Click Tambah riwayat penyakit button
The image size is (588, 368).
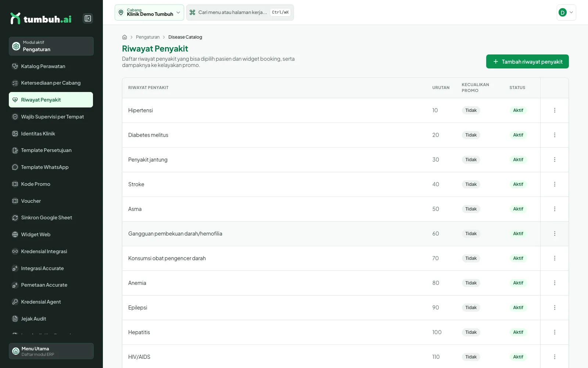527,61
